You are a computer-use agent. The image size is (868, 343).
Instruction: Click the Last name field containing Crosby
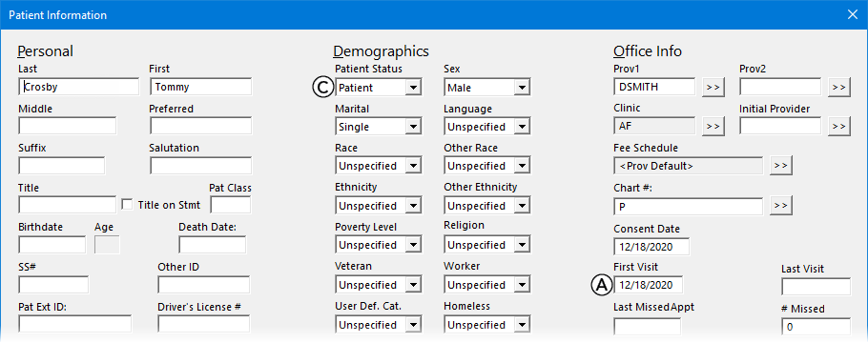pos(78,87)
